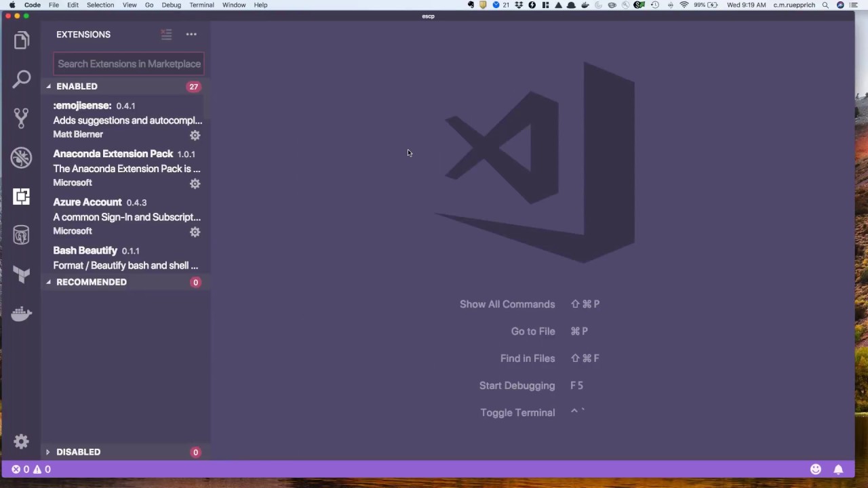Open the Window menu
Image resolution: width=868 pixels, height=488 pixels.
pyautogui.click(x=234, y=5)
